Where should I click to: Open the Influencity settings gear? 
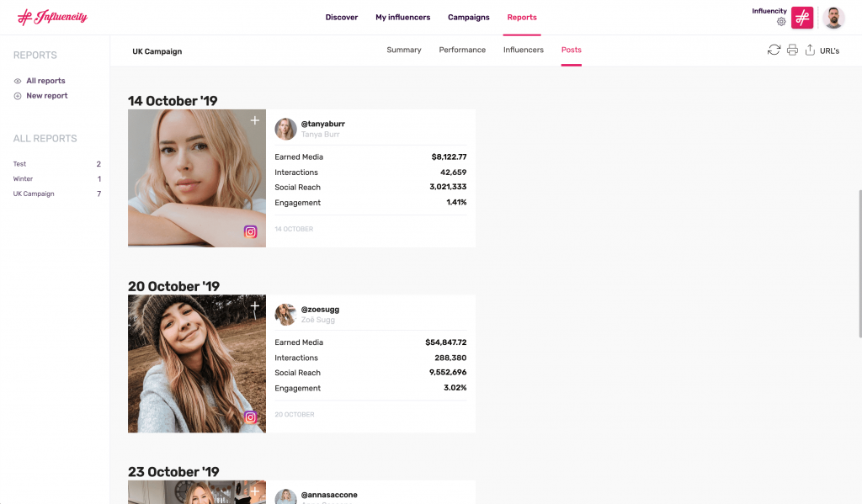[781, 22]
